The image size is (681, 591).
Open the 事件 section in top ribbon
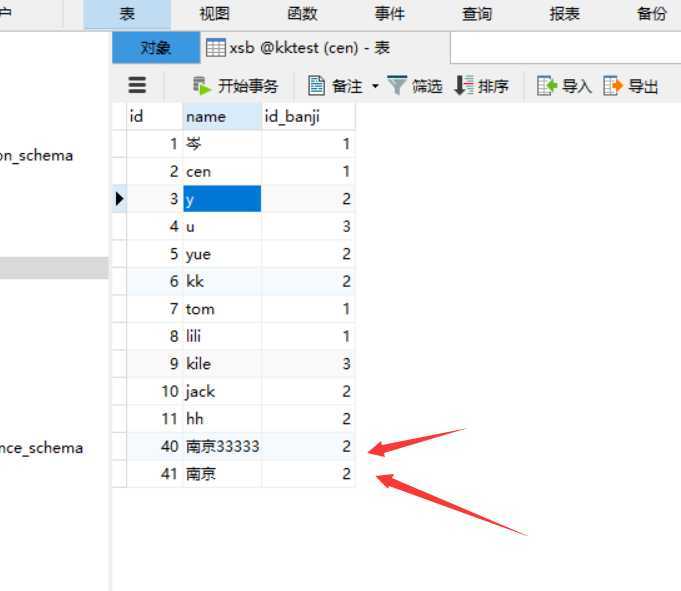390,14
